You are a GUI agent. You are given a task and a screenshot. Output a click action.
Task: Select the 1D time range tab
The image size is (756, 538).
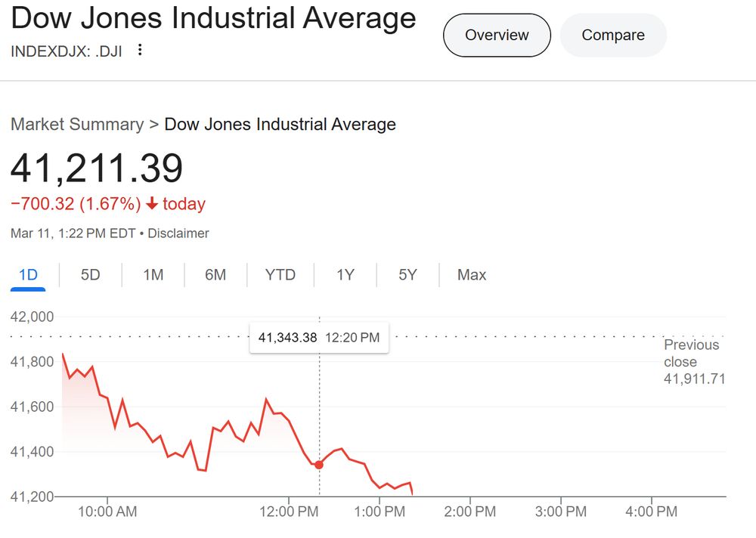(28, 275)
